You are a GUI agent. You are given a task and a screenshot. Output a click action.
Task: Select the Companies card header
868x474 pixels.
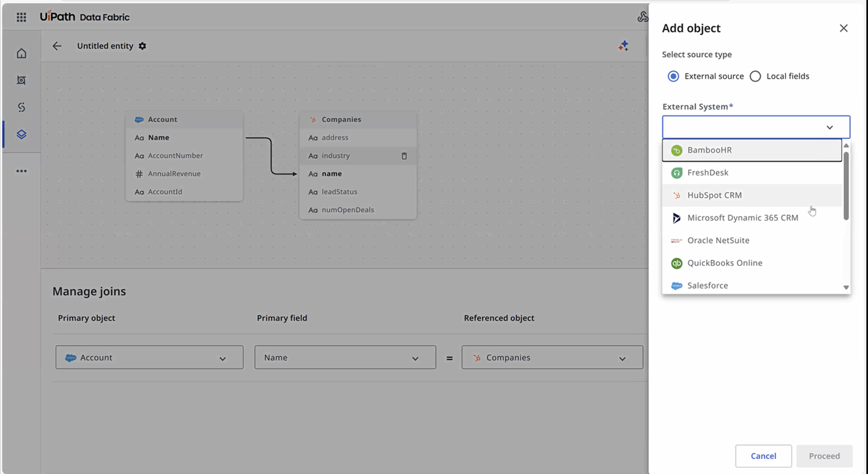(x=358, y=119)
